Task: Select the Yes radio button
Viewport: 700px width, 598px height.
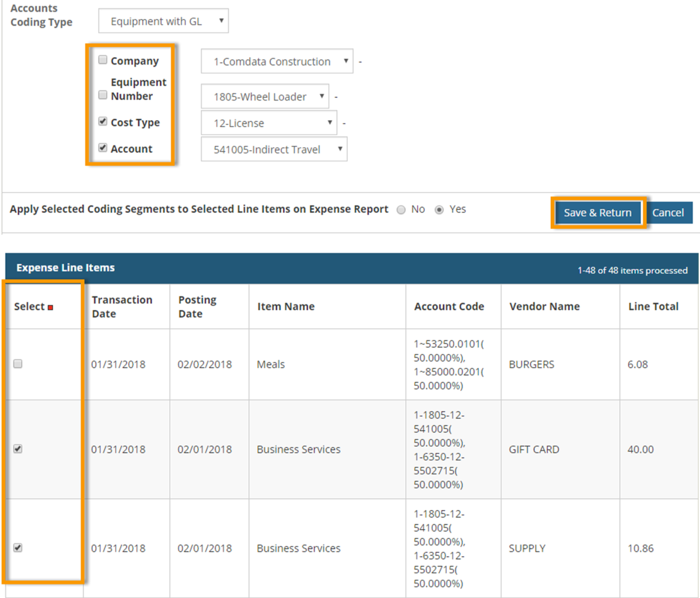Action: 439,209
